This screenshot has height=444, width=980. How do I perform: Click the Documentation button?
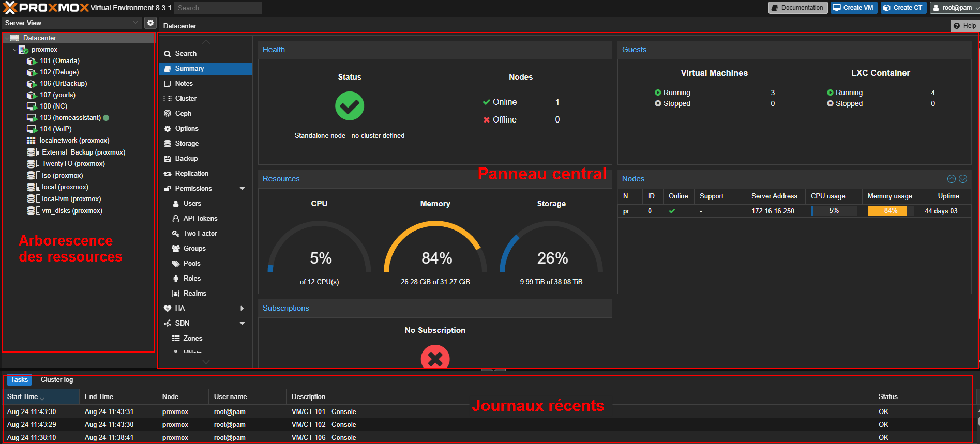797,8
